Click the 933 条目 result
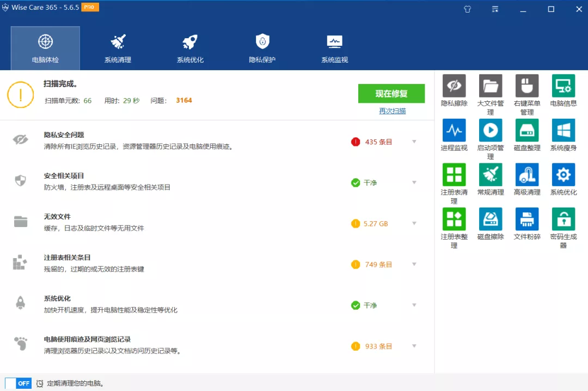The height and width of the screenshot is (391, 588). click(378, 346)
